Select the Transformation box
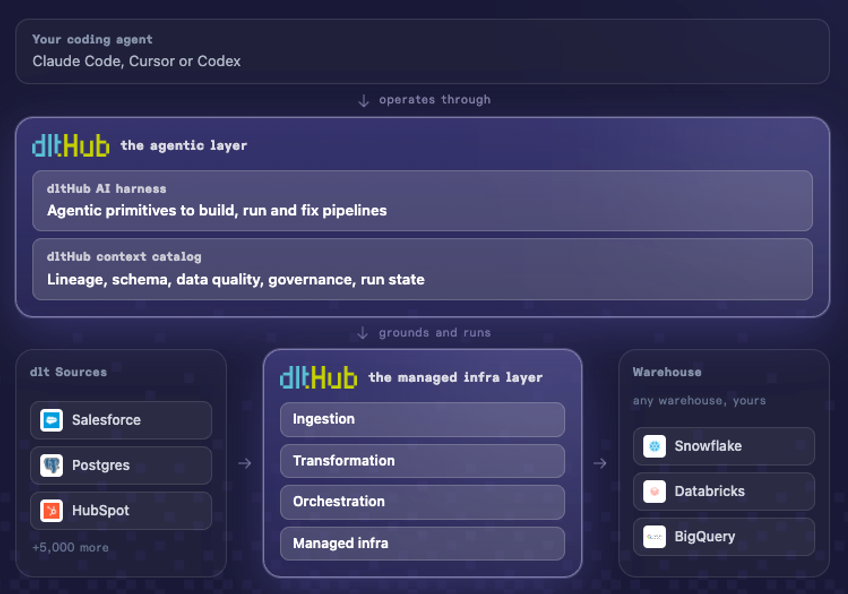 (422, 461)
